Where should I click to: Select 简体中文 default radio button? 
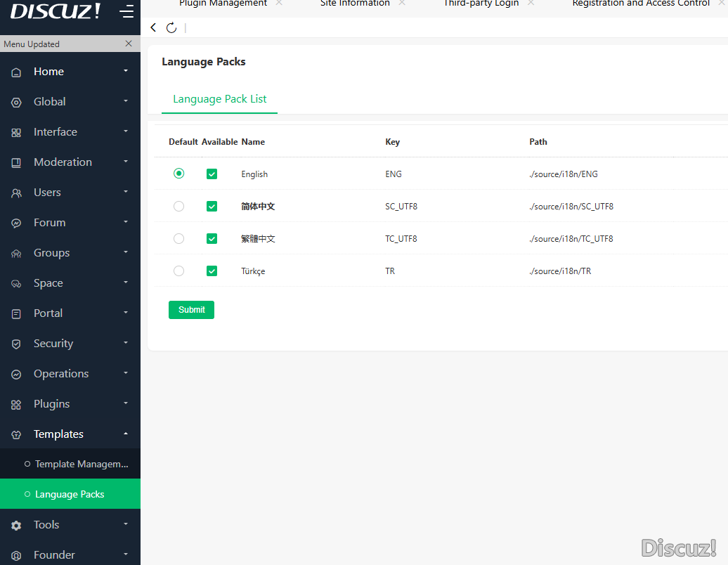click(x=178, y=207)
